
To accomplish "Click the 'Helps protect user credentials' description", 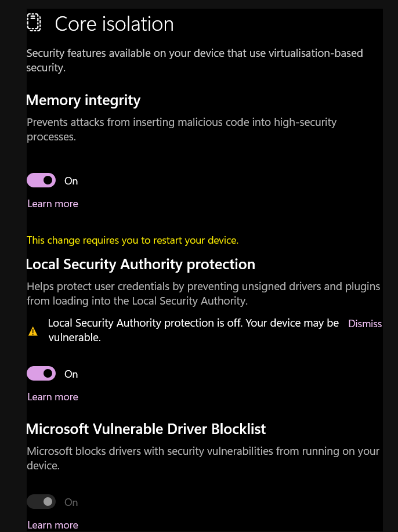I will (203, 294).
